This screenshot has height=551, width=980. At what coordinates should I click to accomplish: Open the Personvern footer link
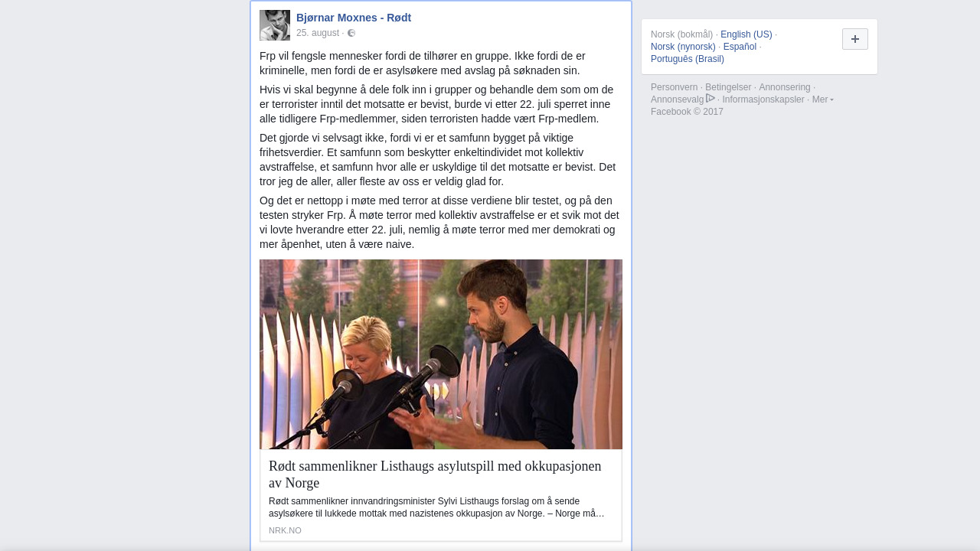tap(675, 87)
